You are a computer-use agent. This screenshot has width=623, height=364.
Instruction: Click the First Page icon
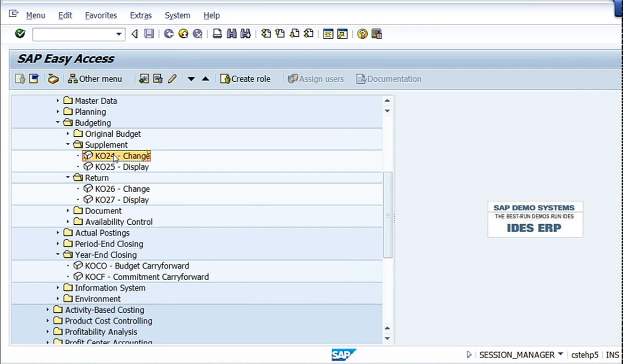266,34
